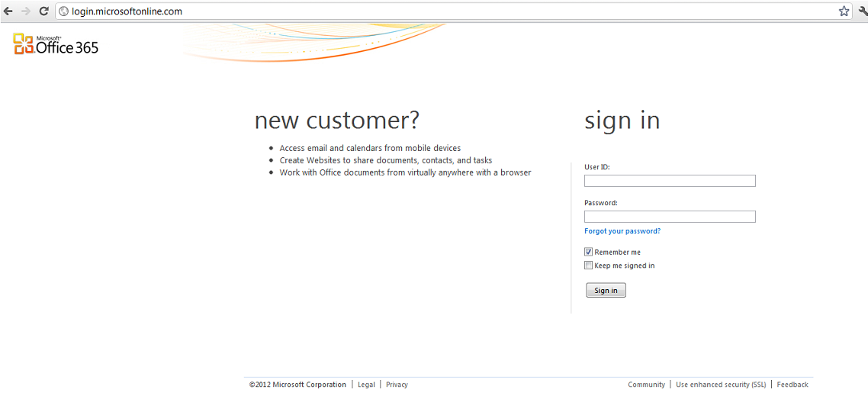Click the '©2012 Microsoft Corporation' footer text
This screenshot has height=396, width=868.
(297, 385)
